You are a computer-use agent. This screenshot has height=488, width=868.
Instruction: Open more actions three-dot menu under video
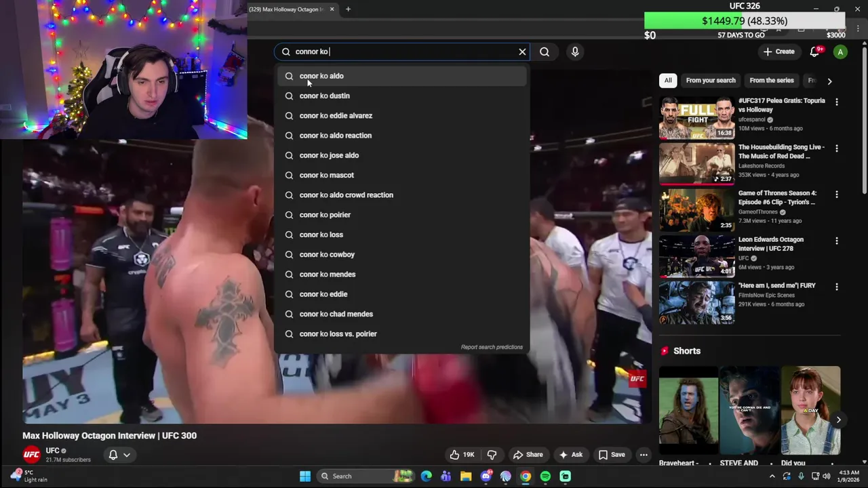[644, 455]
